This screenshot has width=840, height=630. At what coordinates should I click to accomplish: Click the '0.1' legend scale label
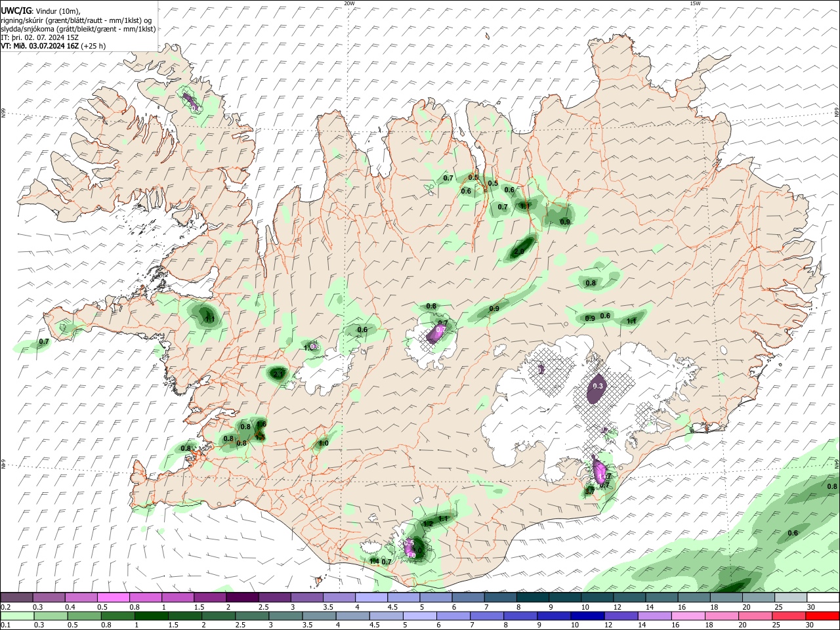tap(6, 625)
